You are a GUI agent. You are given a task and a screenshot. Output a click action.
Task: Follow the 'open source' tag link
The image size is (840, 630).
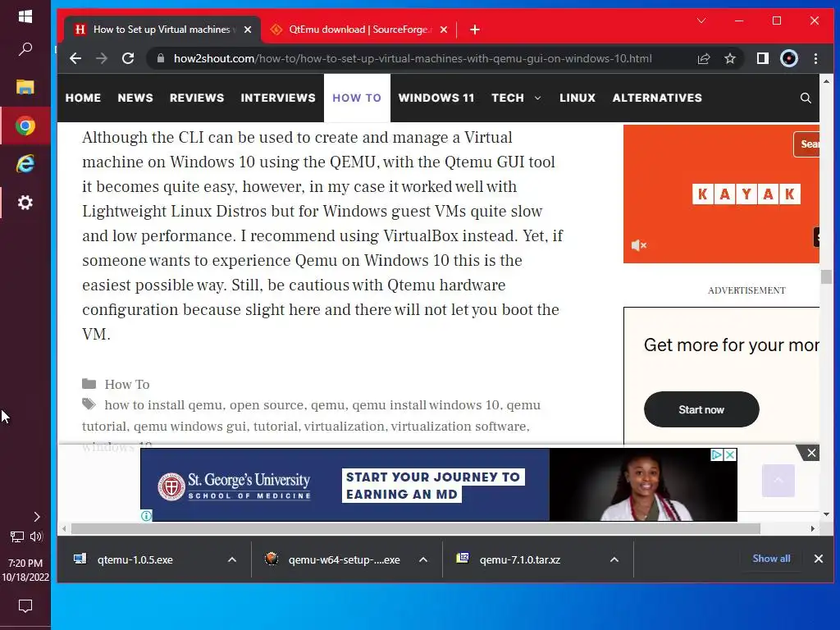(267, 405)
